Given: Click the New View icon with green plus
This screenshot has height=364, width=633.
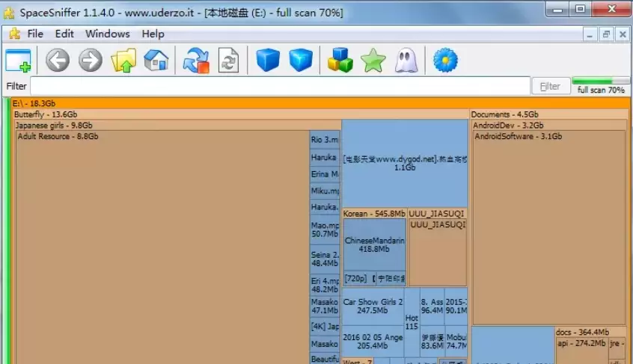Looking at the screenshot, I should (x=19, y=61).
